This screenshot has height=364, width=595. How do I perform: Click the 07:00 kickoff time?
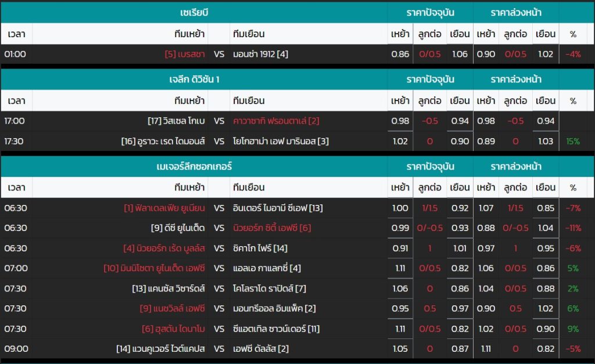click(16, 268)
